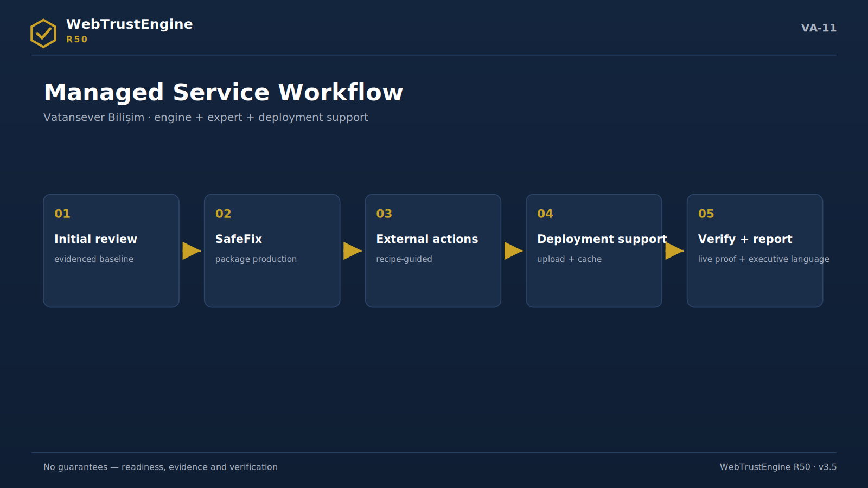Select the WebTrustEngine title text
Image resolution: width=868 pixels, height=488 pixels.
[130, 24]
